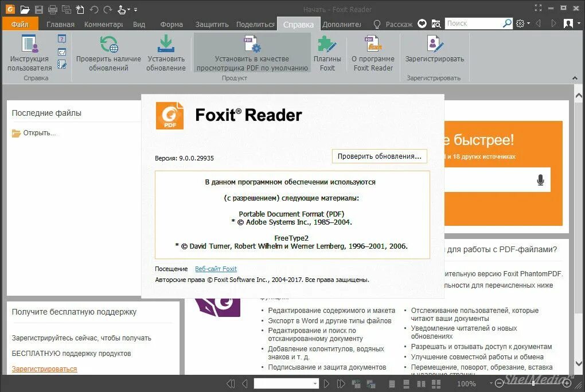Image resolution: width=585 pixels, height=392 pixels.
Task: Click the command line 'c:/' icon
Action: pyautogui.click(x=62, y=52)
